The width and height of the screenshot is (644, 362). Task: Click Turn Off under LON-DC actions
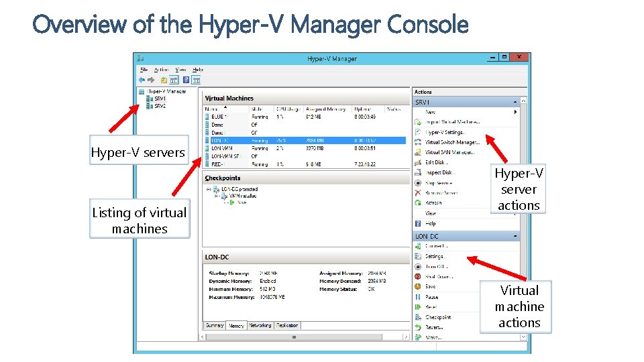(x=436, y=267)
